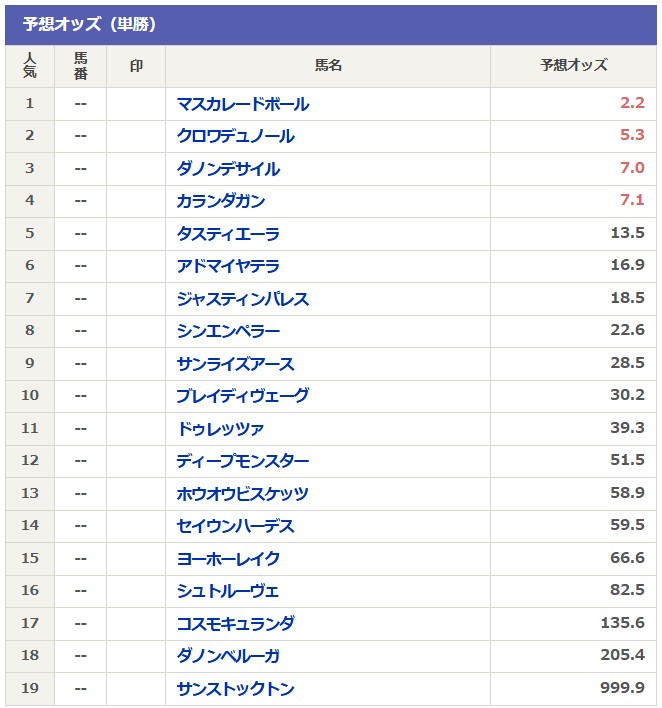The image size is (662, 708).
Task: Open サンライズアース horse page
Action: tap(236, 364)
